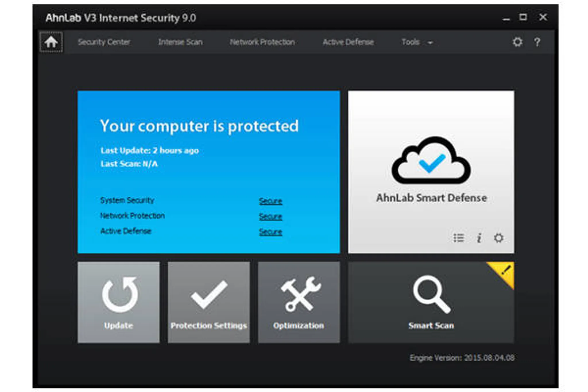588x392 pixels.
Task: Show Smart Defense information icon
Action: tap(479, 238)
